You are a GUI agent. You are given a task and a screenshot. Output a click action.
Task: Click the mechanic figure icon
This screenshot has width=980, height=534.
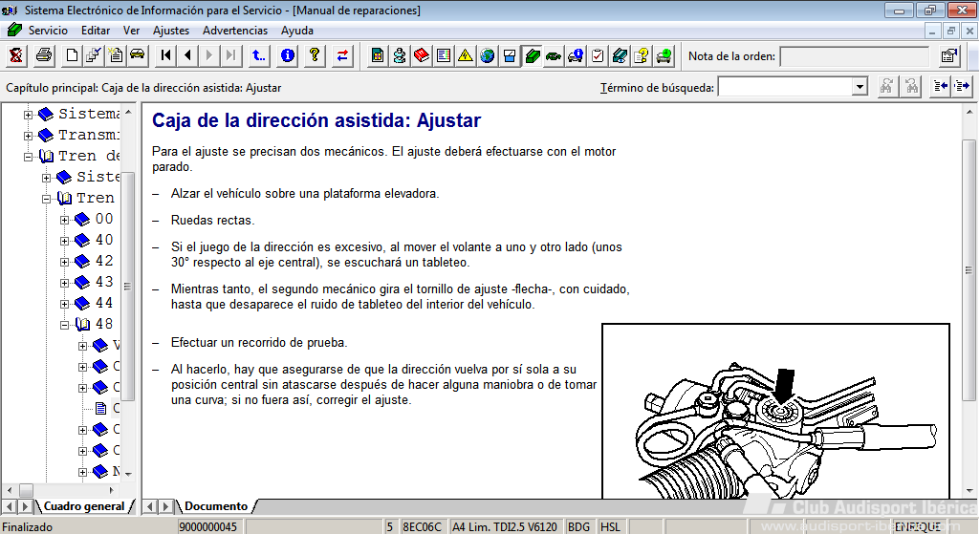[400, 56]
